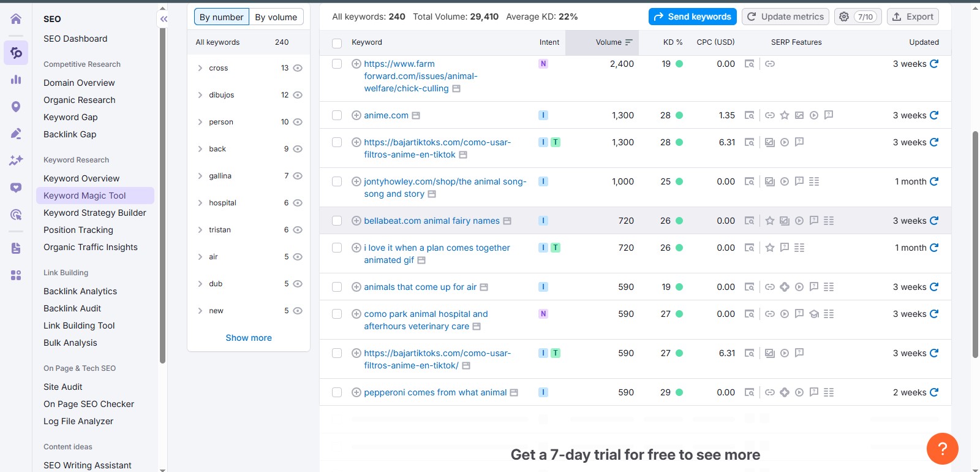Click the home icon in left rail

point(16,19)
